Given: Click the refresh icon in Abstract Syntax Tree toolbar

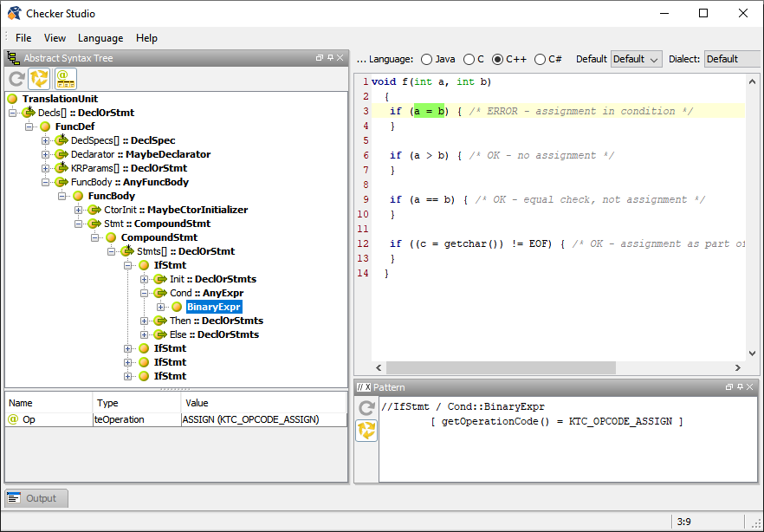Looking at the screenshot, I should click(16, 79).
